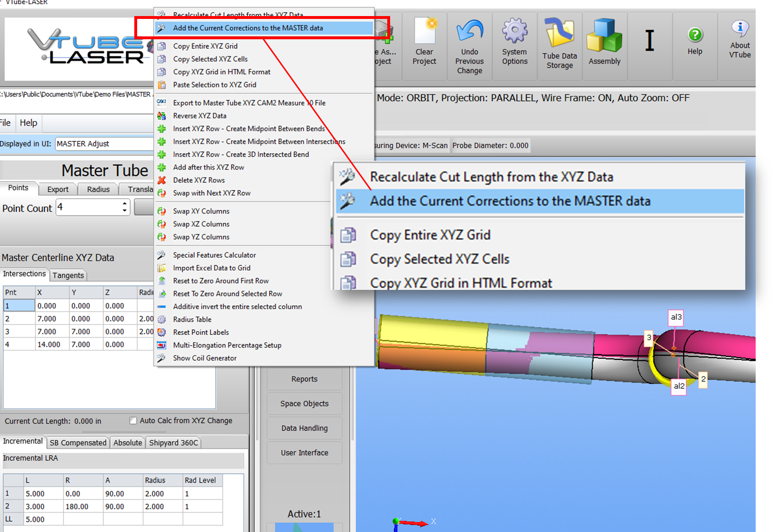Switch to the Export tab
The image size is (776, 532).
[58, 189]
